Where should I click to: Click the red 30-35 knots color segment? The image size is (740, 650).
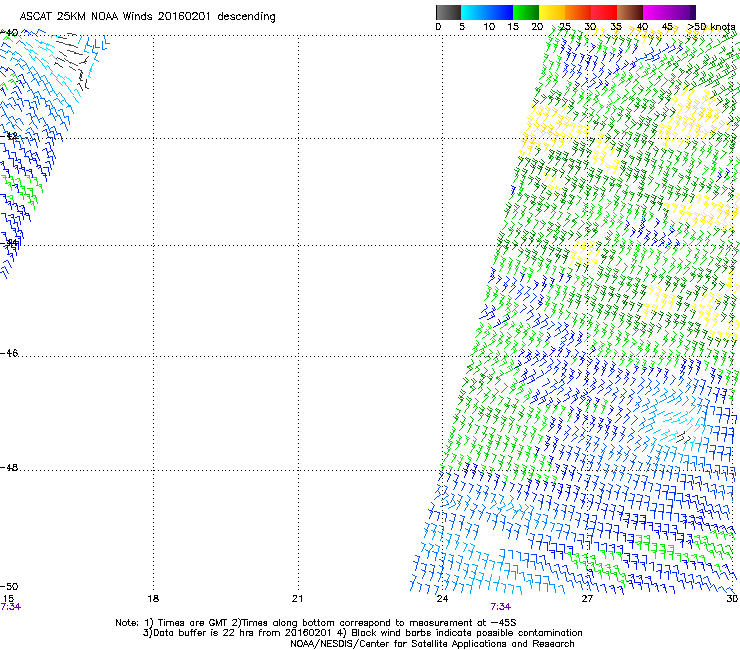604,12
